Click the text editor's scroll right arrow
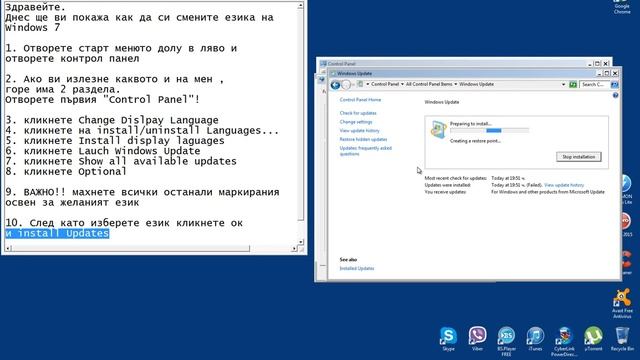The image size is (640, 360). 294,248
